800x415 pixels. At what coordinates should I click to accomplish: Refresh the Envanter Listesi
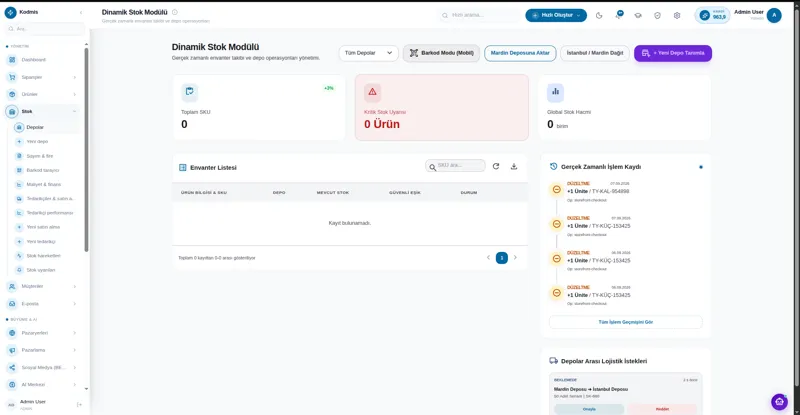point(496,166)
